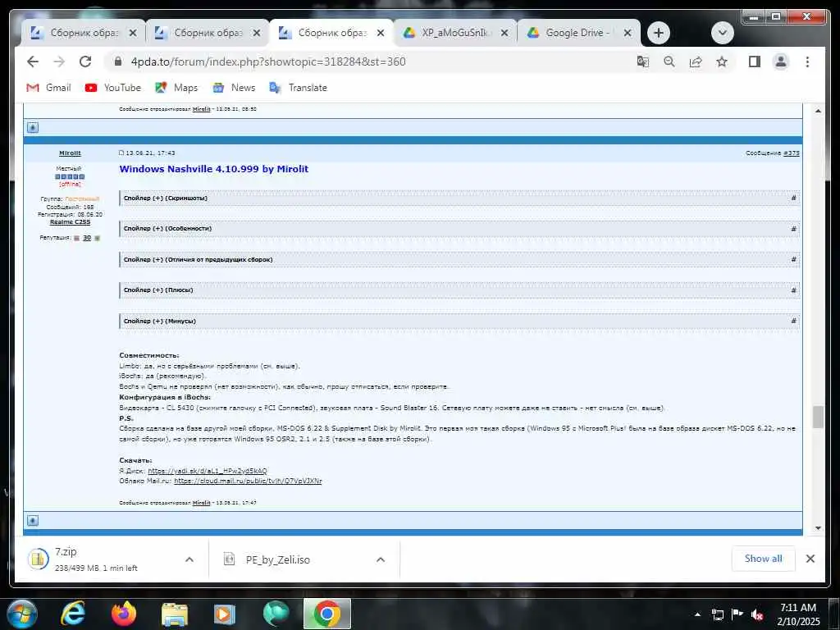Launch Internet Explorer from taskbar

click(73, 614)
